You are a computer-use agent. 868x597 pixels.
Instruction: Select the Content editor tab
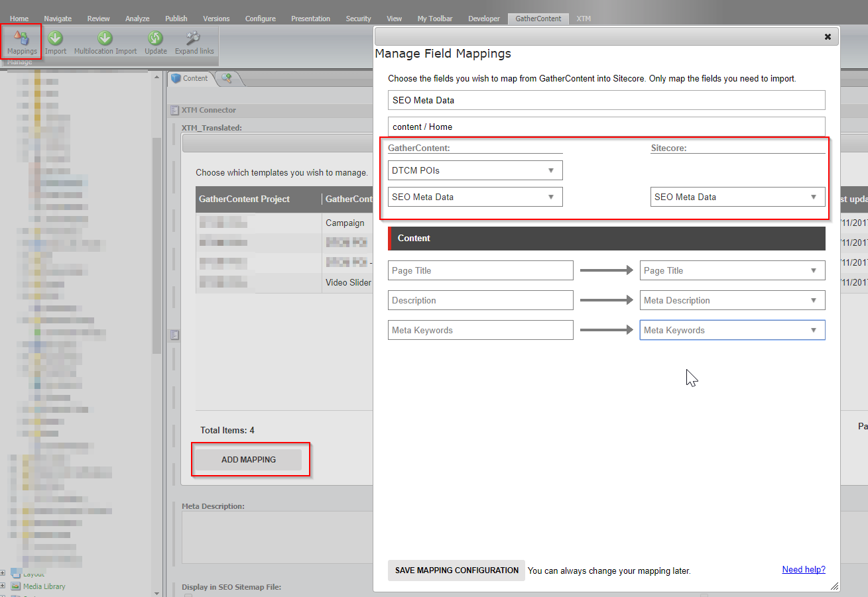tap(190, 78)
